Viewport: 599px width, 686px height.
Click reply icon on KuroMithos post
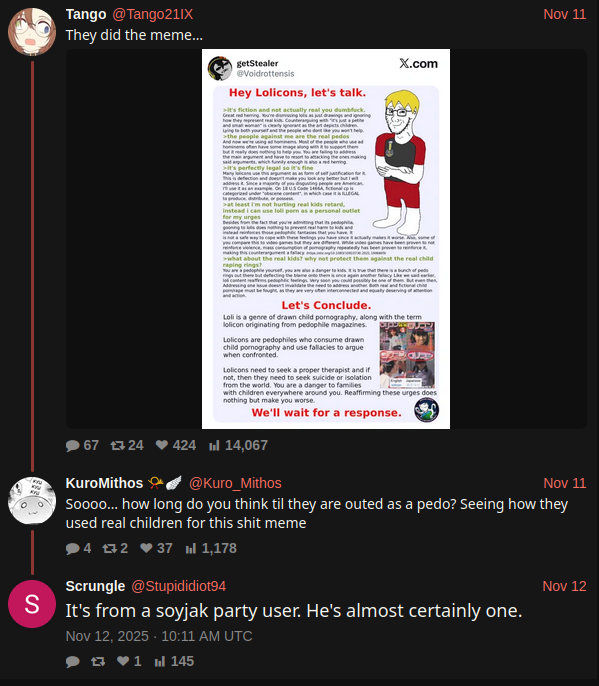72,548
